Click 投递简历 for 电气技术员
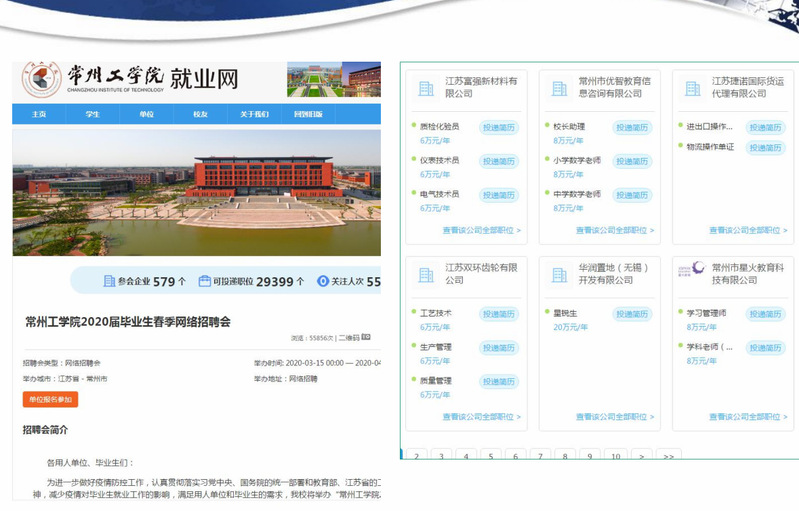The width and height of the screenshot is (799, 511). coord(499,195)
